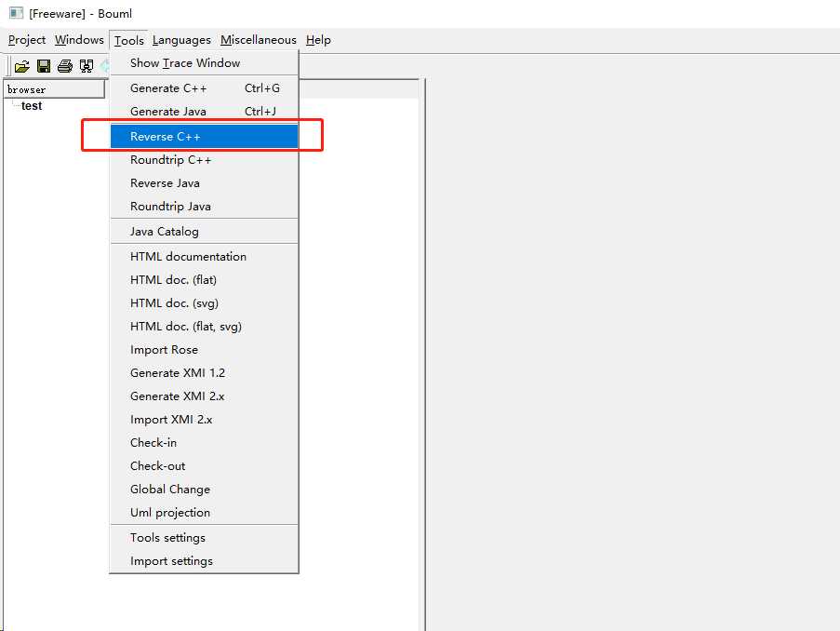The image size is (840, 631).
Task: Open the Windows menu
Action: 79,40
